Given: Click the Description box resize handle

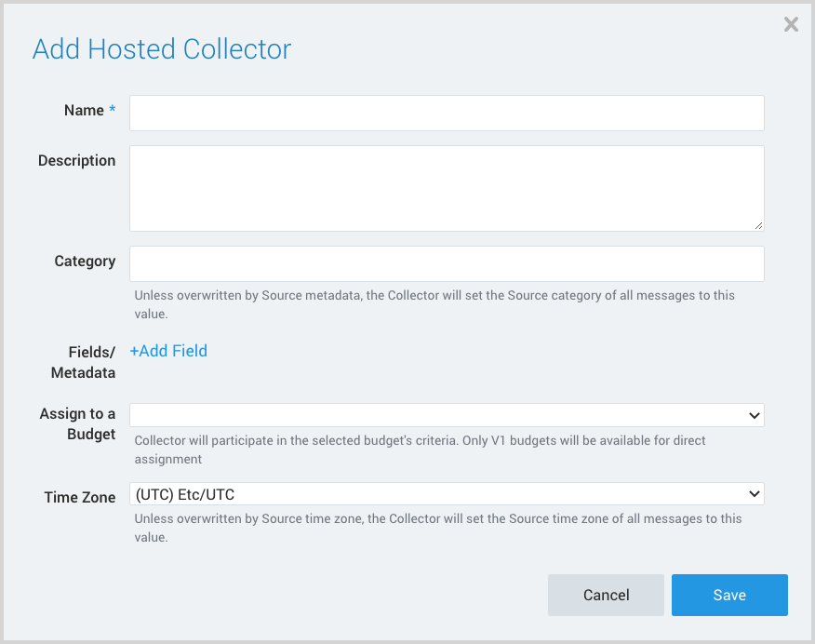Looking at the screenshot, I should pos(759,226).
